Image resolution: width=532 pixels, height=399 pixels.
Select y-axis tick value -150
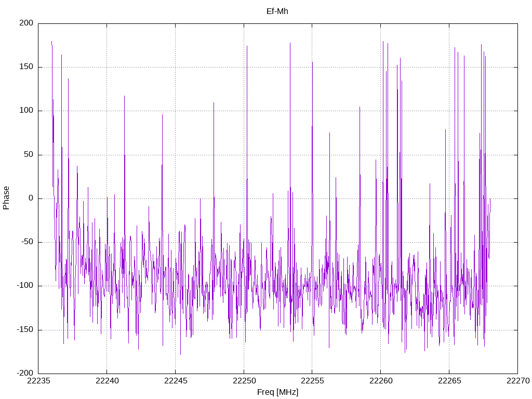(x=25, y=329)
